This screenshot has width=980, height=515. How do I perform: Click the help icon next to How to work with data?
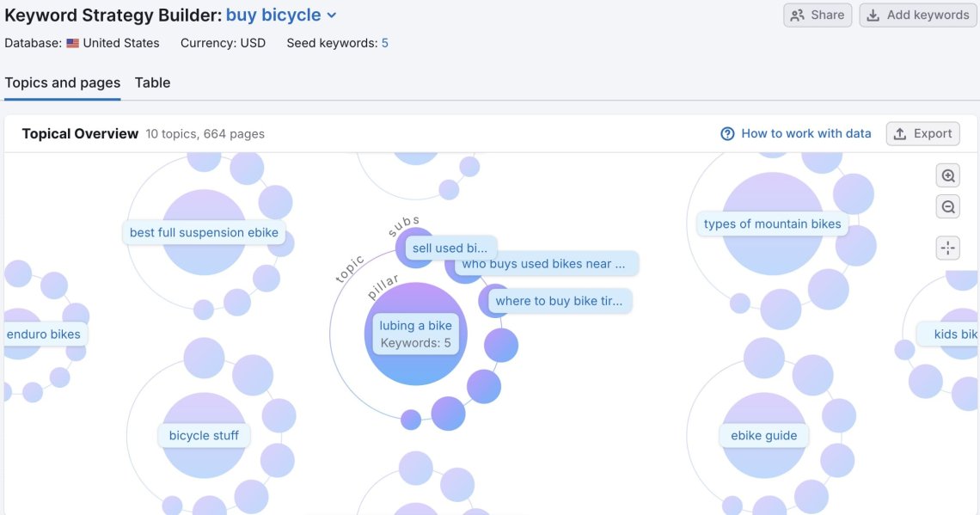[726, 133]
